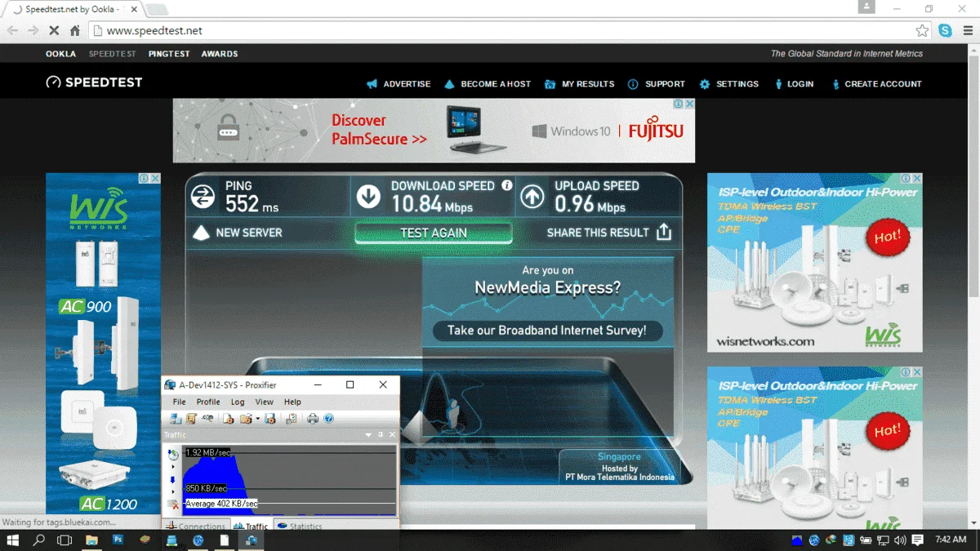Open Proxifier Proxification Rules toolbar icon
980x551 pixels.
point(191,419)
